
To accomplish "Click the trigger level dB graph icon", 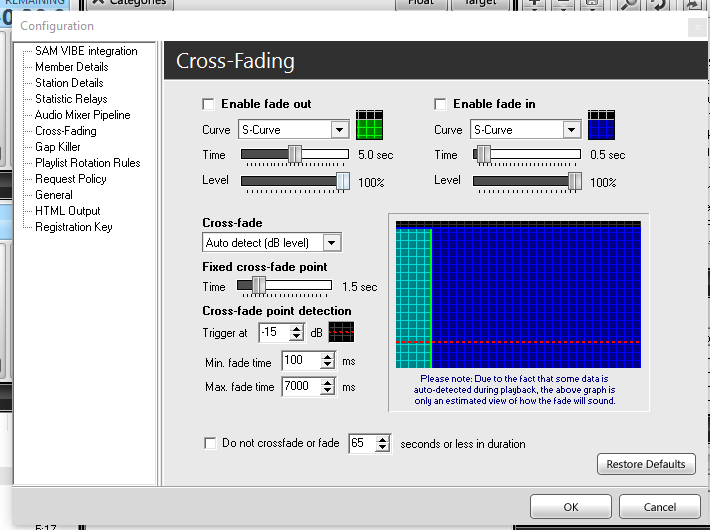I will coord(341,333).
